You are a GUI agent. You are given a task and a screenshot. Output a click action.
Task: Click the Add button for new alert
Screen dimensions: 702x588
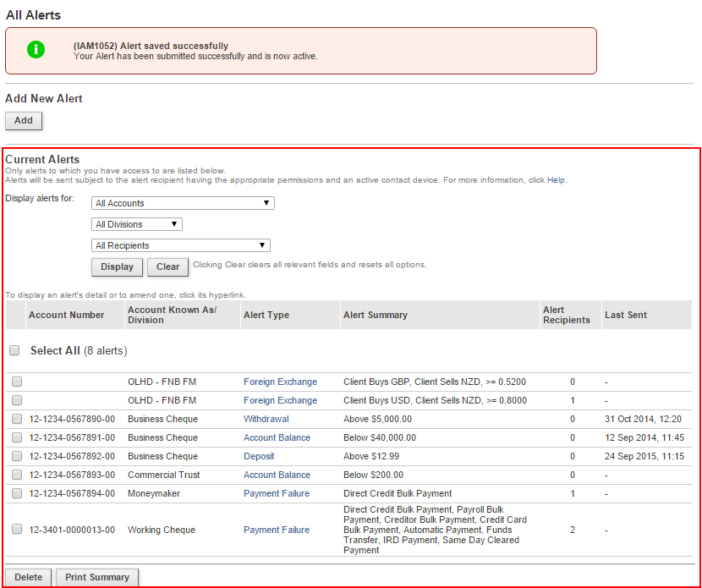pyautogui.click(x=24, y=121)
